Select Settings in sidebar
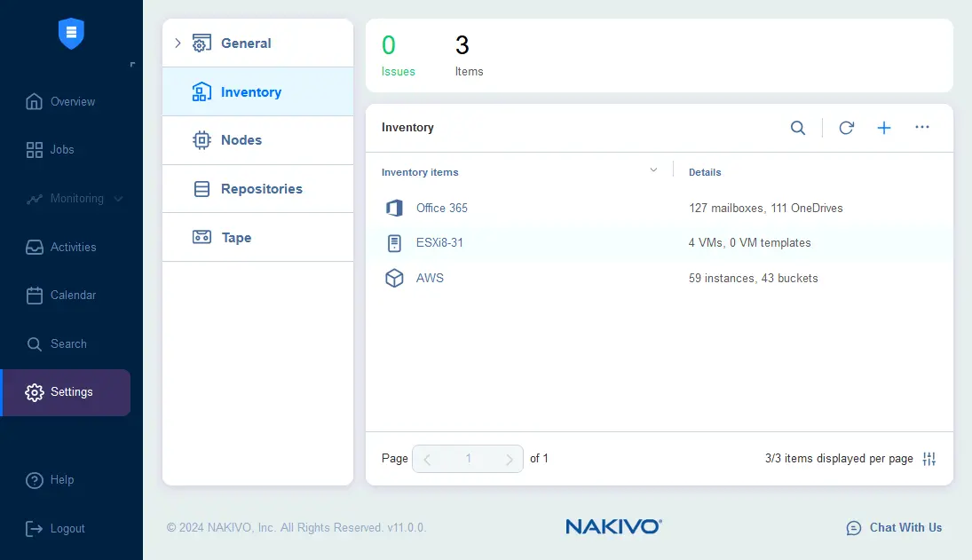The width and height of the screenshot is (972, 560). [x=66, y=392]
